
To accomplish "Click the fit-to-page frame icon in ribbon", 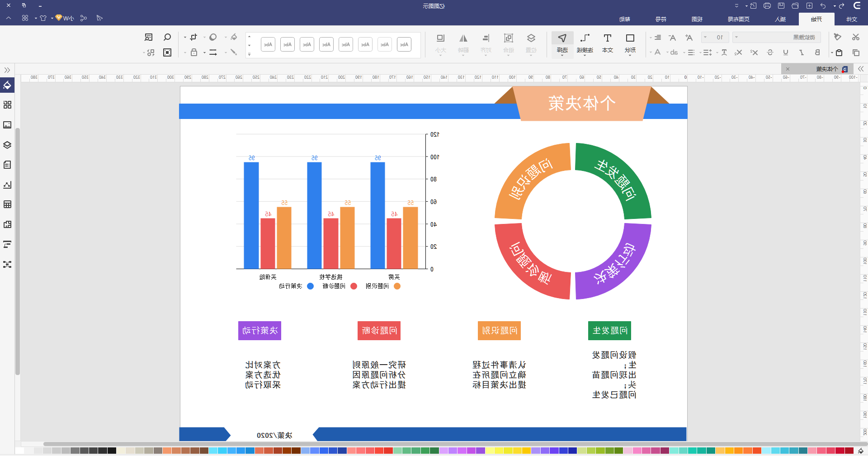I will coord(167,52).
